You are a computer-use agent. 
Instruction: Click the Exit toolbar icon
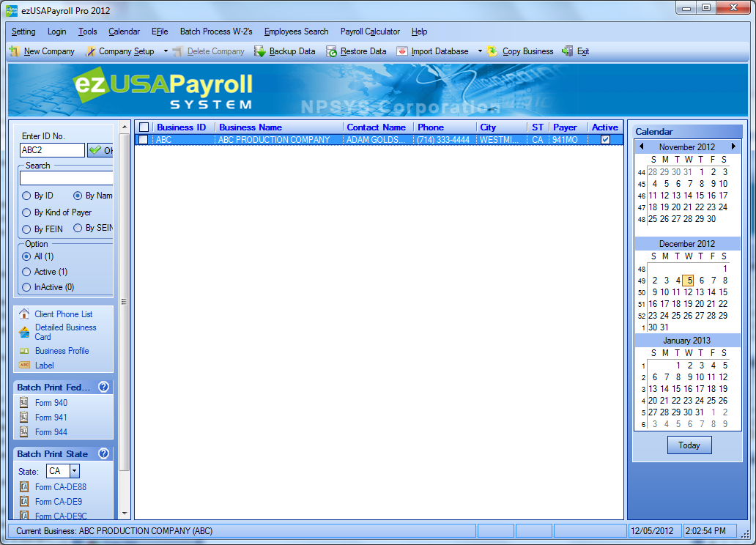567,51
